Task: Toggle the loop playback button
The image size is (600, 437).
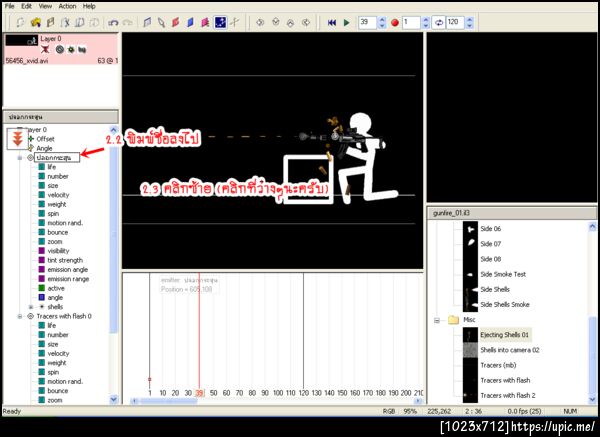Action: [x=439, y=23]
